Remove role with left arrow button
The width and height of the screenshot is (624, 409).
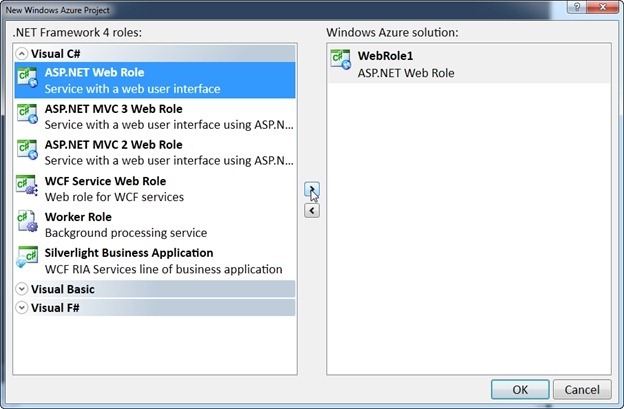[312, 210]
